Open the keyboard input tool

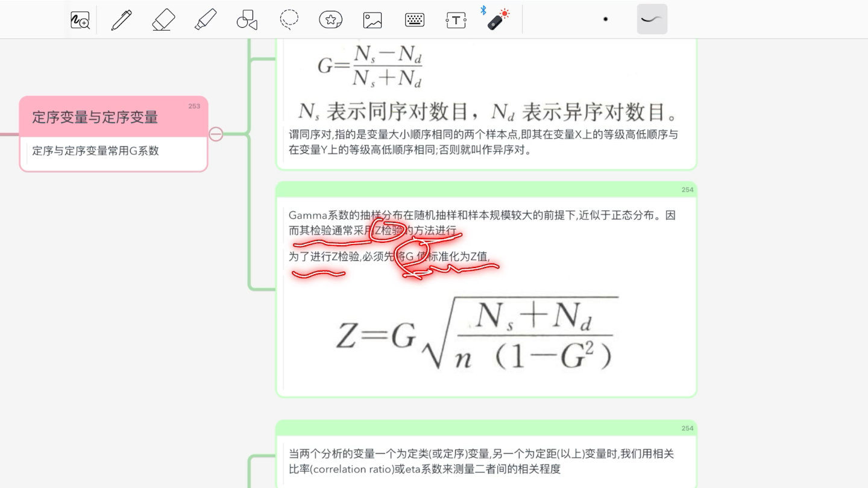[415, 20]
